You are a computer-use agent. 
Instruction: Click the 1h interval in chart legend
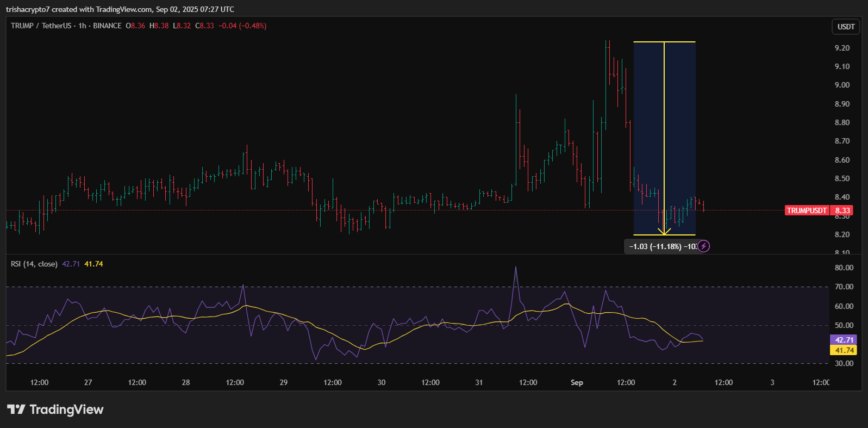(x=82, y=26)
